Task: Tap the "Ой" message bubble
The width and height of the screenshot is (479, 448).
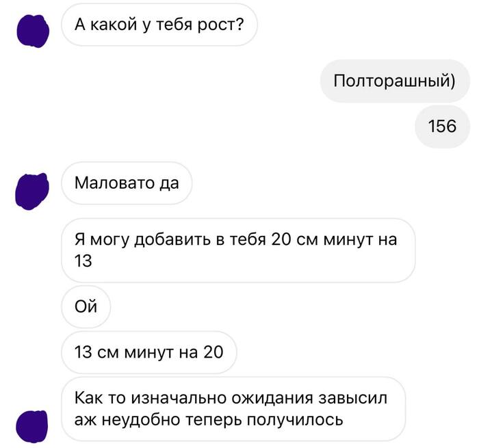Action: [x=86, y=306]
